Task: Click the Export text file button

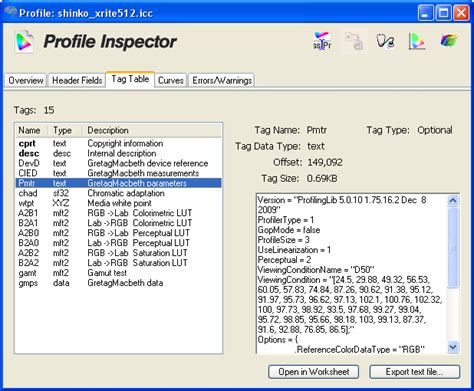Action: 414,372
